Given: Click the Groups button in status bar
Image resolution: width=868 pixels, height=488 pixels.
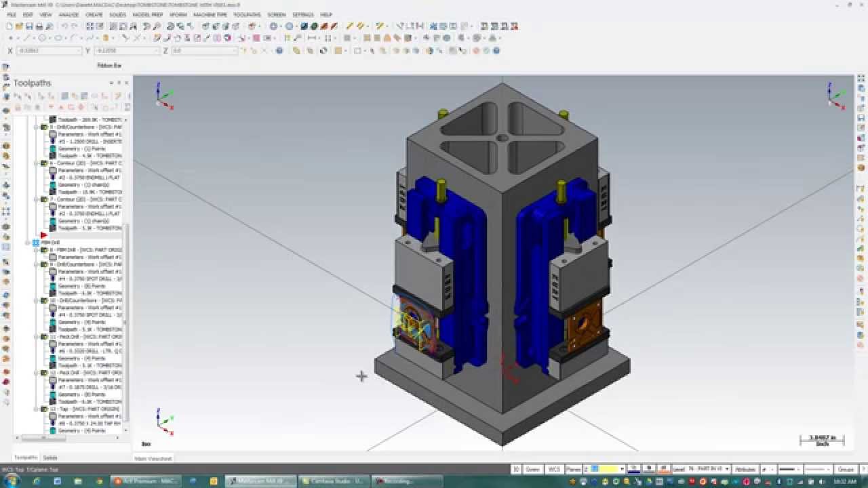Looking at the screenshot, I should pos(845,469).
